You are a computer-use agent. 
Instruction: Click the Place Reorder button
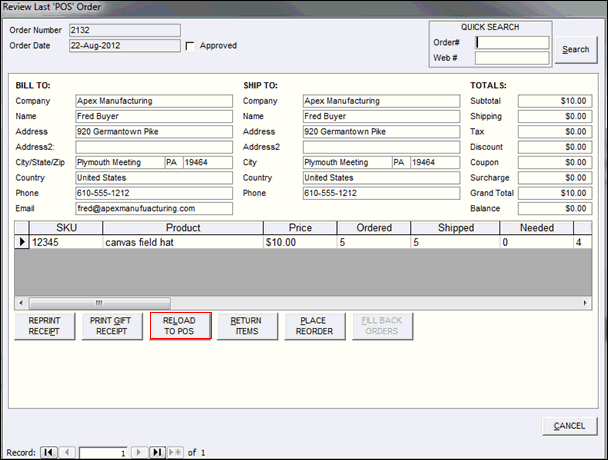[x=315, y=326]
